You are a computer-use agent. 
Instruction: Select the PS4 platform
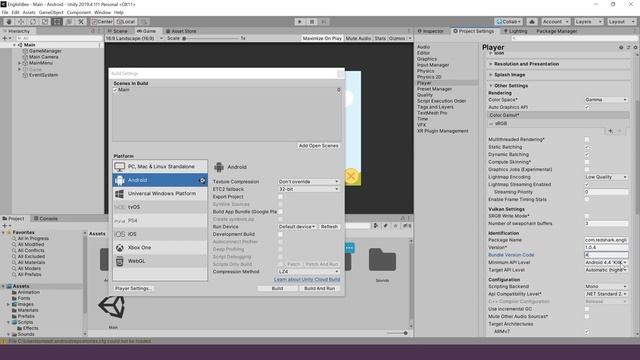point(160,220)
